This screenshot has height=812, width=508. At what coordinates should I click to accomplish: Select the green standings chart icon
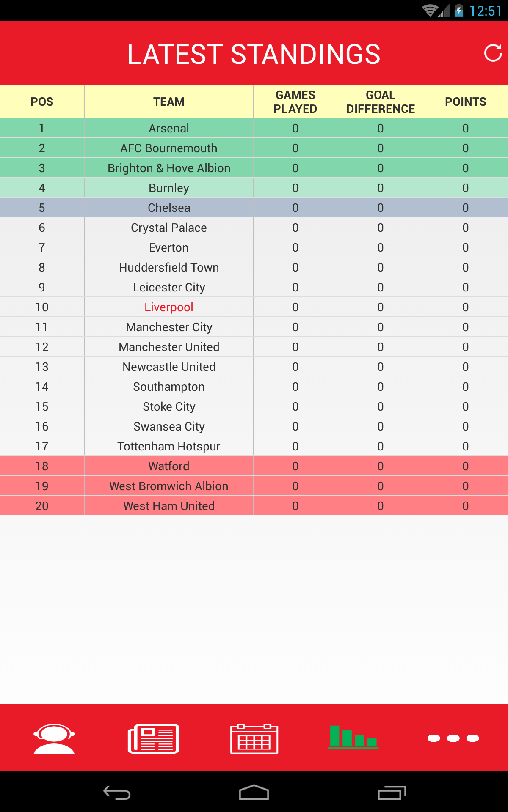click(x=353, y=737)
